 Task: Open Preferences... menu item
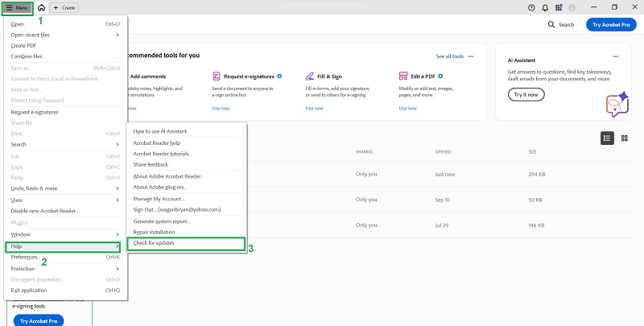click(x=66, y=258)
